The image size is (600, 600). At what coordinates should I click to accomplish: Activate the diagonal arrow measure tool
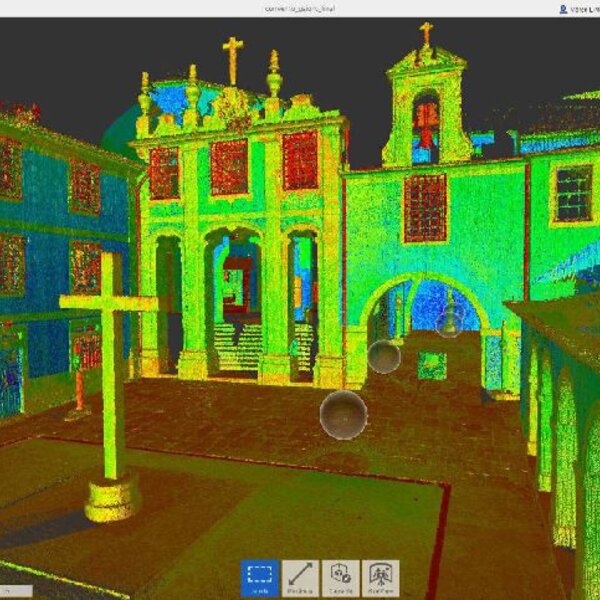pyautogui.click(x=300, y=578)
